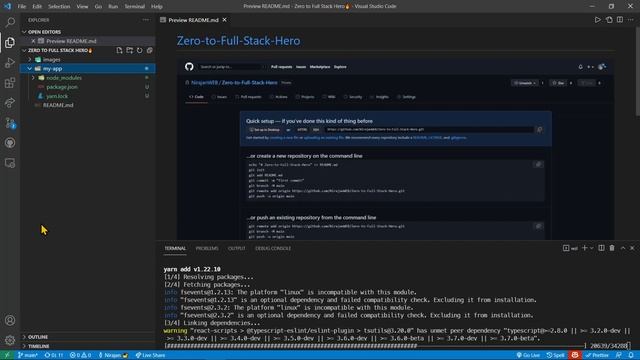Screen dimensions: 640x360
Task: Switch to the Output panel tab
Action: (236, 248)
